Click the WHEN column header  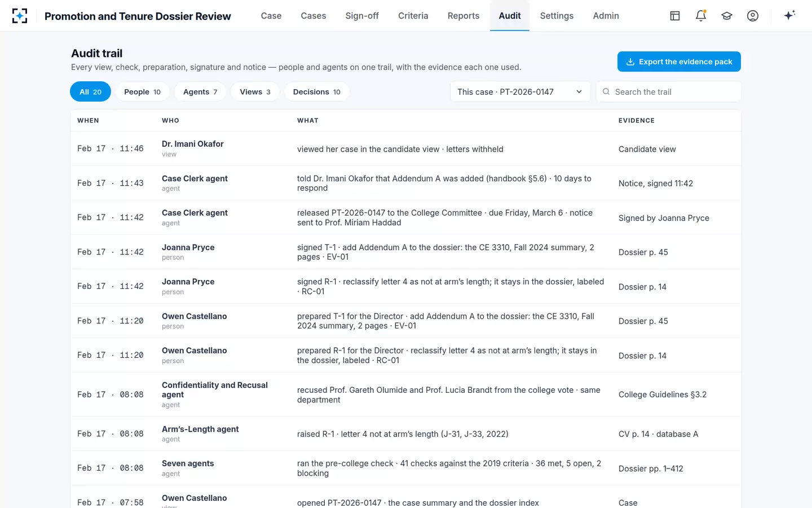(88, 120)
